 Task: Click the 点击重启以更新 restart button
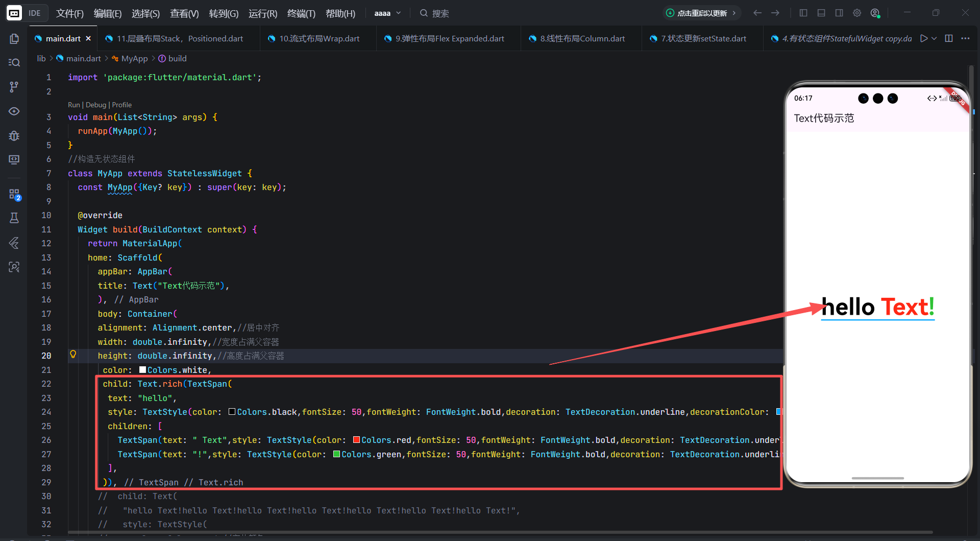[702, 13]
